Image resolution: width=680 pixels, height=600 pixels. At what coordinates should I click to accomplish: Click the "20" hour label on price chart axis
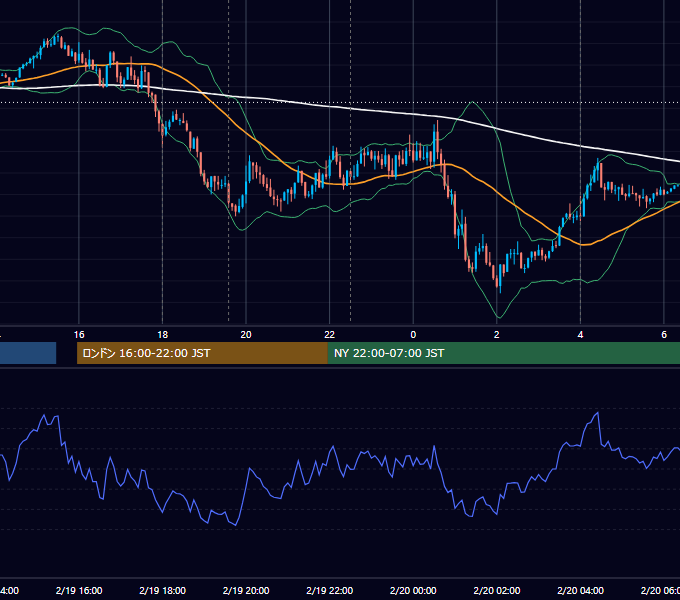click(x=246, y=335)
